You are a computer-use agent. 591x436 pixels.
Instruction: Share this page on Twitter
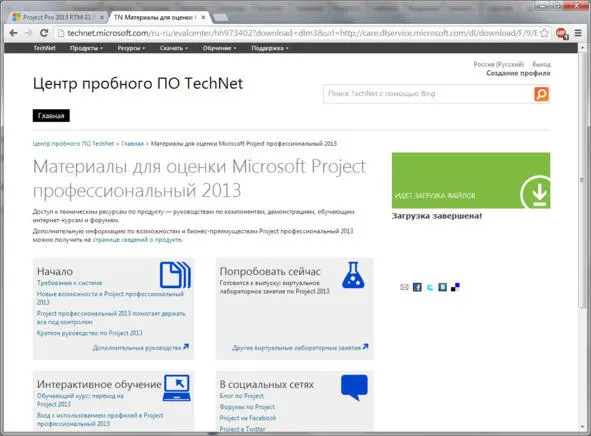click(x=430, y=287)
